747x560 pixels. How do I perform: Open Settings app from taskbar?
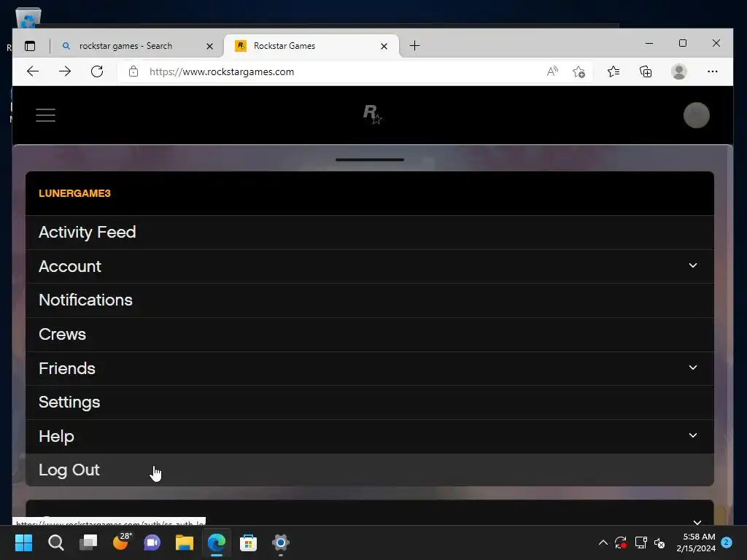281,542
